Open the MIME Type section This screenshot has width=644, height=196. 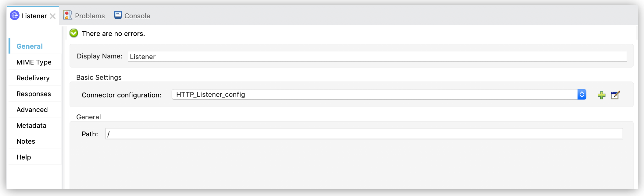(x=34, y=62)
